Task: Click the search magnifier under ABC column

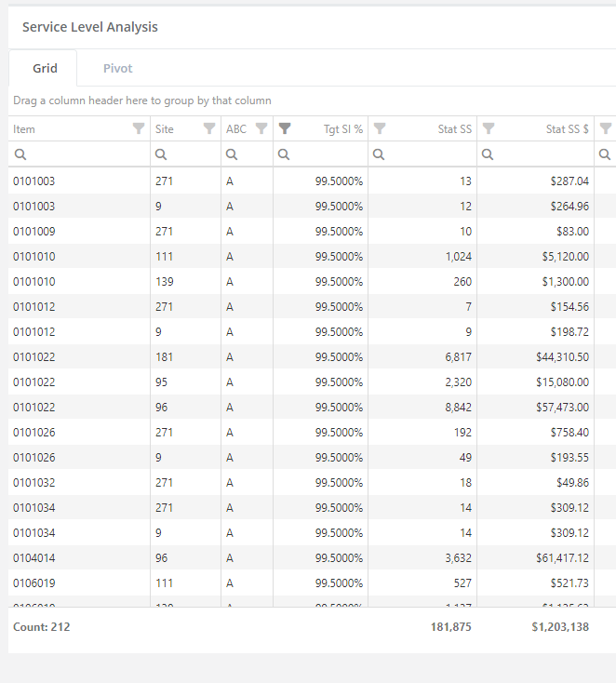Action: coord(232,154)
